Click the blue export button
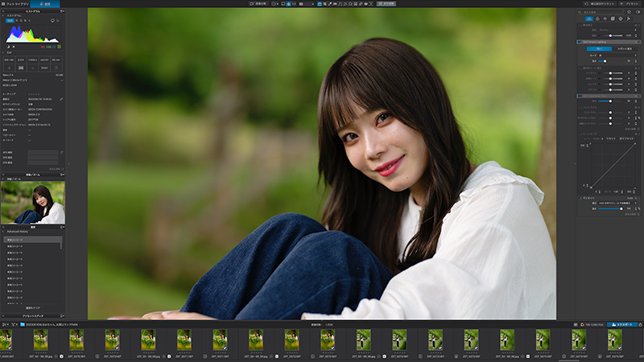Image resolution: width=644 pixels, height=362 pixels. [622, 324]
